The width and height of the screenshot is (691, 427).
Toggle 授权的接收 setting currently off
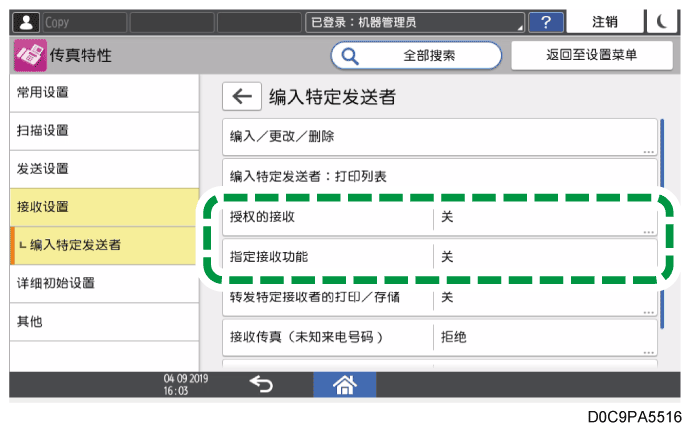tap(545, 217)
